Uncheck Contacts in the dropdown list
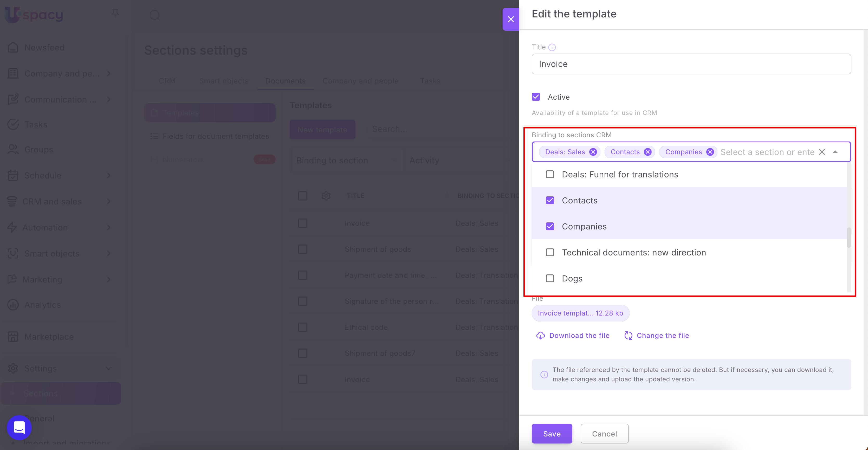868x450 pixels. point(550,201)
